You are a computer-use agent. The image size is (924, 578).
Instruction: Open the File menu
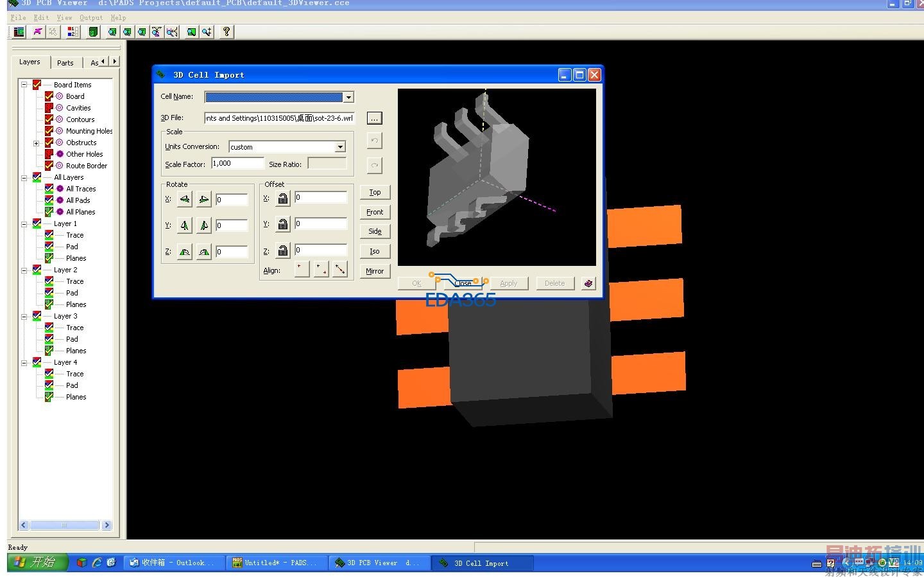[x=19, y=17]
